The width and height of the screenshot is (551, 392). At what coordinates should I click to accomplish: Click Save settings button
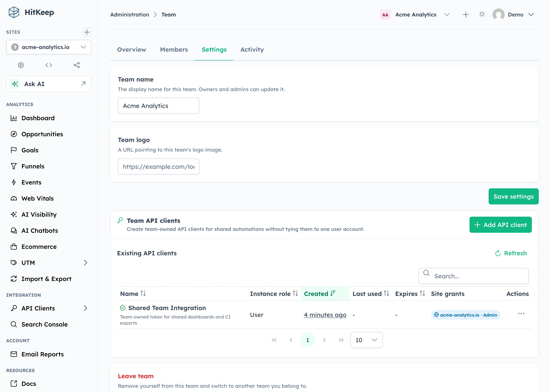click(513, 197)
